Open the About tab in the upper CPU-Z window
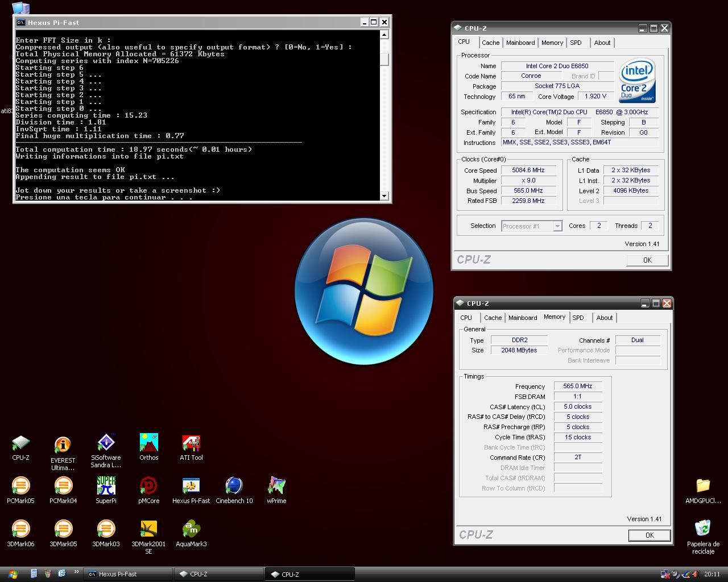Viewport: 728px width, 582px height. [602, 43]
